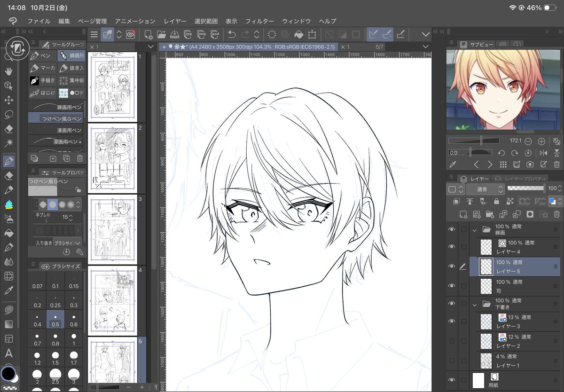Image resolution: width=564 pixels, height=392 pixels.
Task: Pick the text tool (A) in toolbar
Action: point(8,353)
